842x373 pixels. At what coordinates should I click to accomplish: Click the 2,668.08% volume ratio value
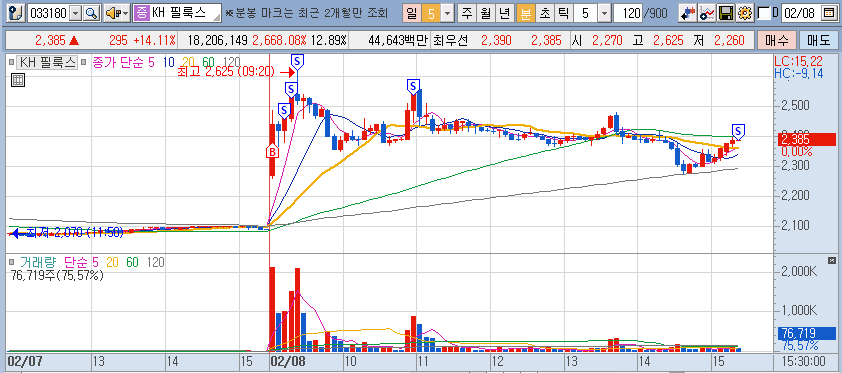click(279, 40)
